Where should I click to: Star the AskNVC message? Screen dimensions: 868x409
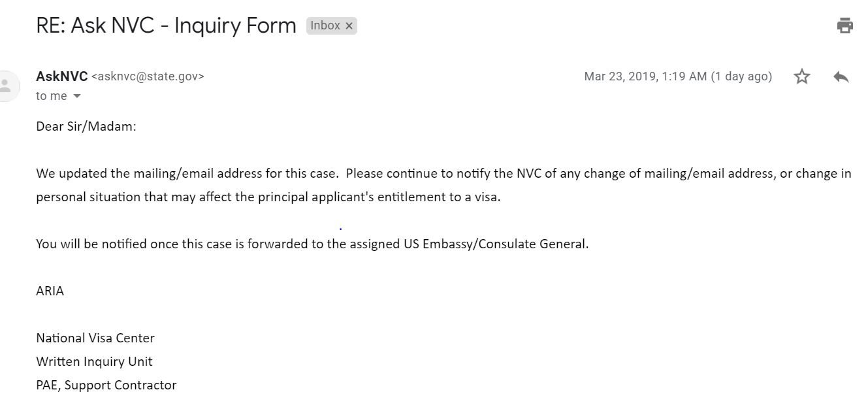pyautogui.click(x=802, y=76)
